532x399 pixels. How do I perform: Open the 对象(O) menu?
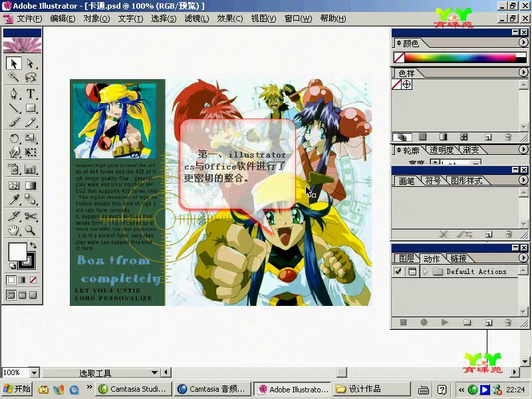96,19
